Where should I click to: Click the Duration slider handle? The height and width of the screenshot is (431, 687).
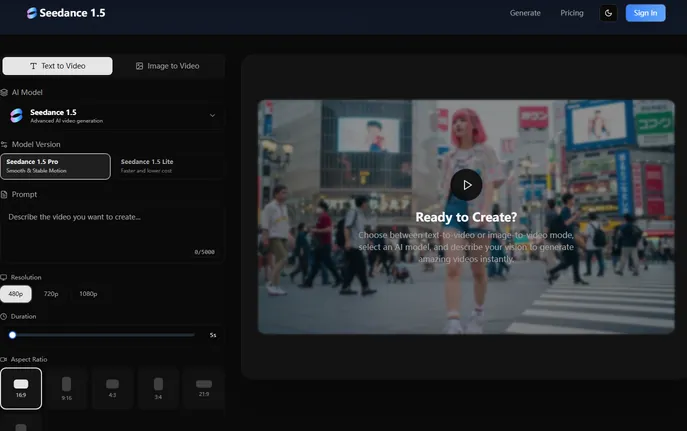pyautogui.click(x=13, y=335)
